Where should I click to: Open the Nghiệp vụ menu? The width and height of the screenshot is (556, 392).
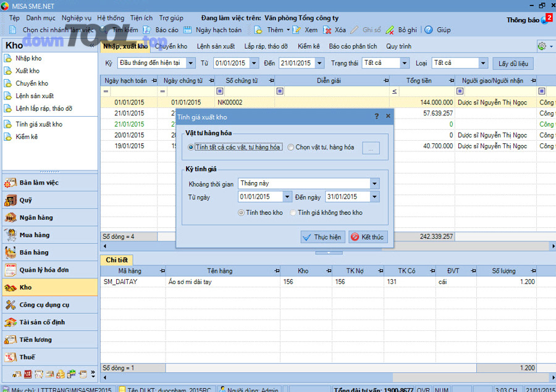[x=76, y=18]
